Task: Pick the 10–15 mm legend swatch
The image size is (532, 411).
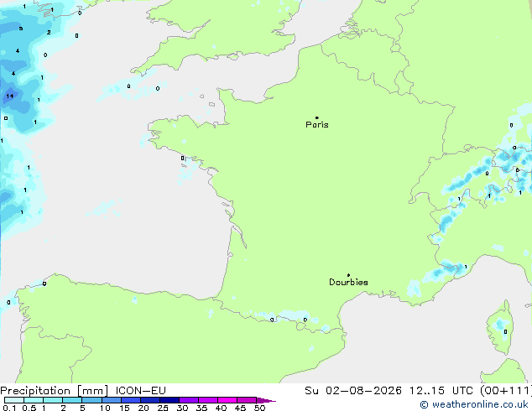Action: tap(111, 400)
